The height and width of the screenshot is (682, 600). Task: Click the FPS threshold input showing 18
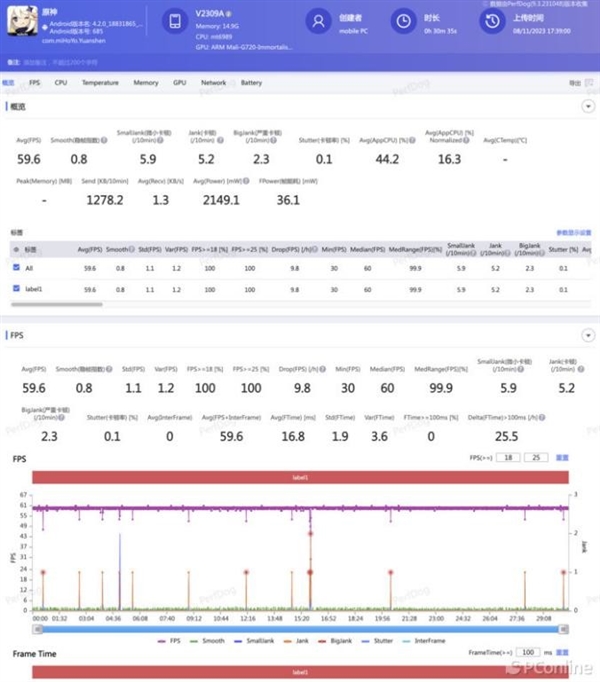[x=512, y=457]
